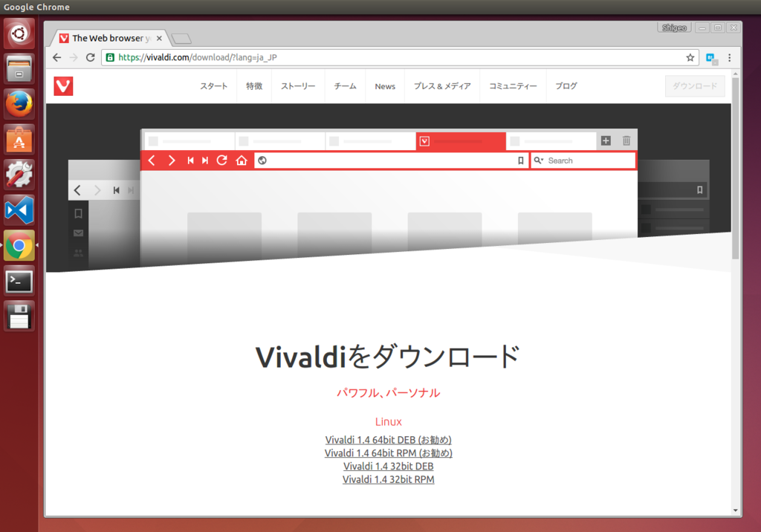Click the floppy disk launcher icon
Viewport: 761px width, 532px height.
pos(19,317)
